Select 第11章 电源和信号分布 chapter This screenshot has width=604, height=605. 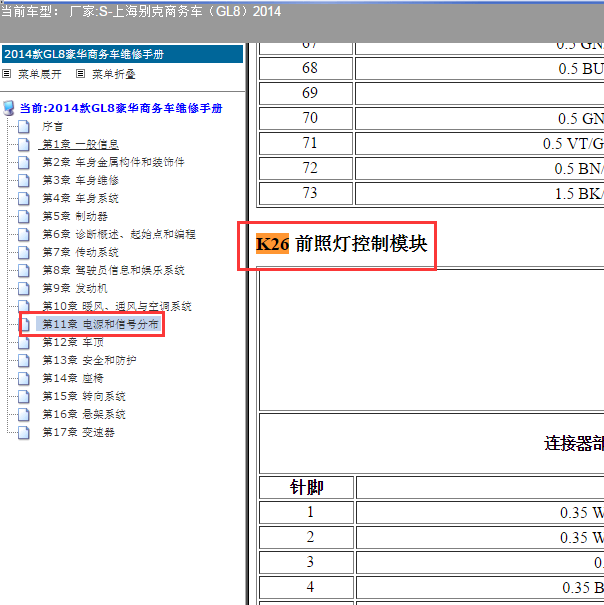pos(100,324)
